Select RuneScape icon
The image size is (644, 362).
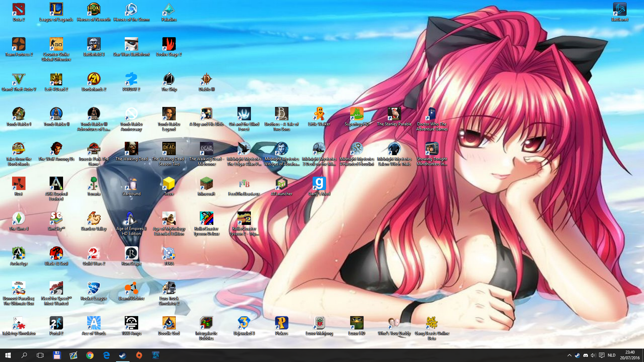pos(131,256)
